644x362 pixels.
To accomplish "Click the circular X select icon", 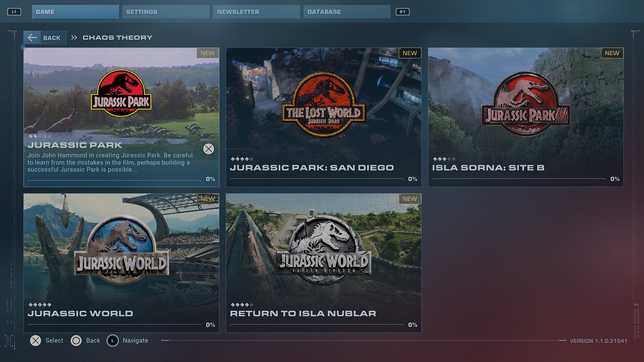I will tap(36, 340).
